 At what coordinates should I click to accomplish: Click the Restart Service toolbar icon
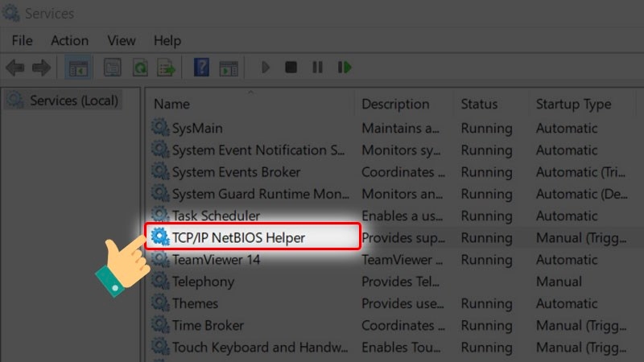coord(345,68)
